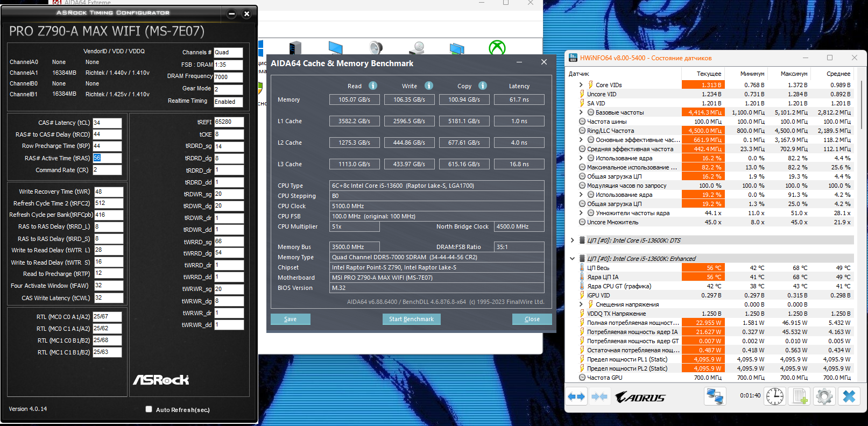Click the Channels # field showing Quad

coord(228,53)
